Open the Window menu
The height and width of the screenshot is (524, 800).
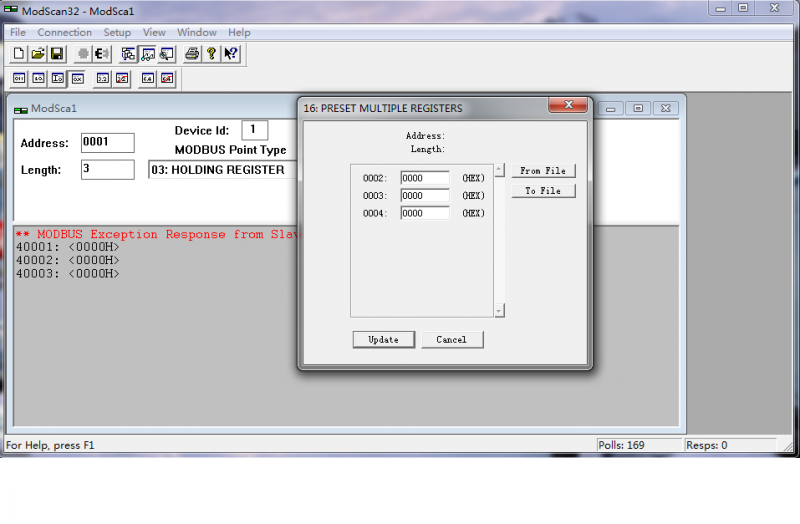pos(196,33)
